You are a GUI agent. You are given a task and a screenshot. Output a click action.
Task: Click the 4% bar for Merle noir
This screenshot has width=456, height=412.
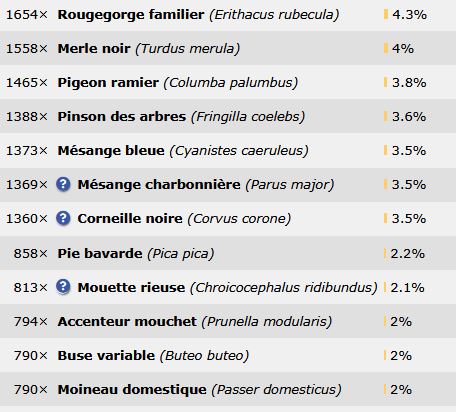386,48
